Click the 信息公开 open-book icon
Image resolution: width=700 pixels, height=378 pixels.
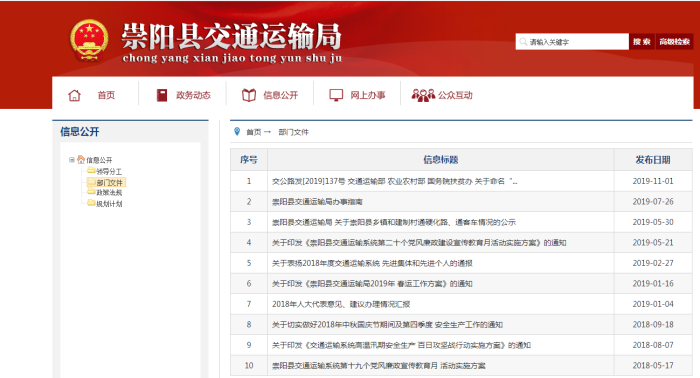pos(249,95)
